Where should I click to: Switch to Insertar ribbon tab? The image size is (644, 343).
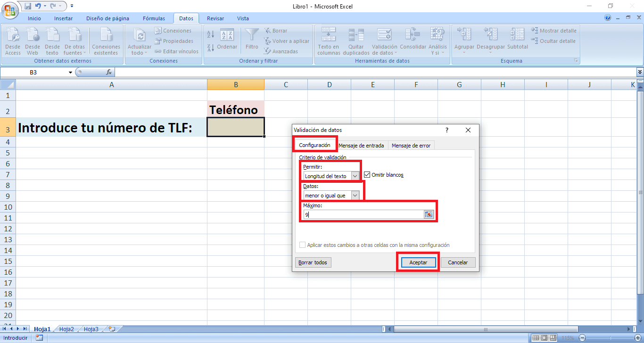pyautogui.click(x=63, y=18)
